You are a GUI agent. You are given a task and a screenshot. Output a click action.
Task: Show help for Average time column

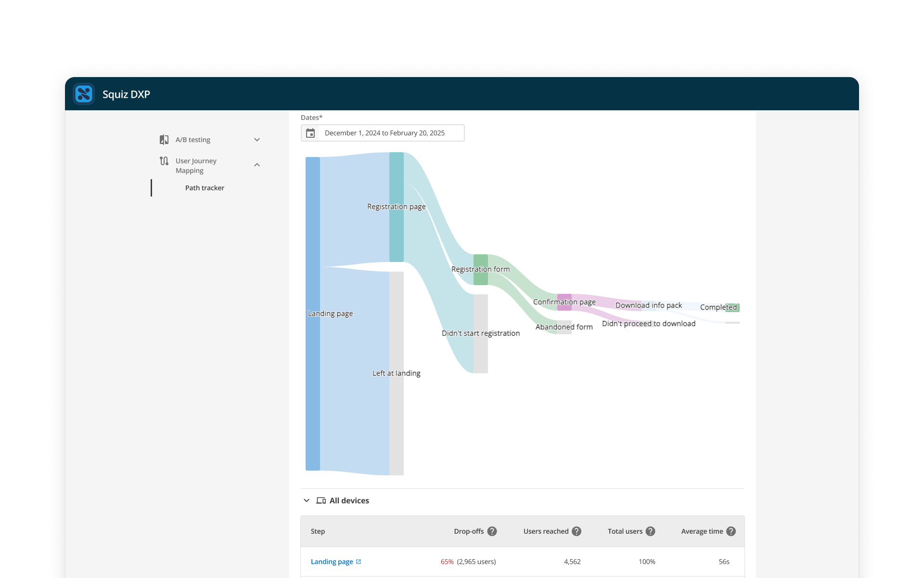tap(731, 531)
